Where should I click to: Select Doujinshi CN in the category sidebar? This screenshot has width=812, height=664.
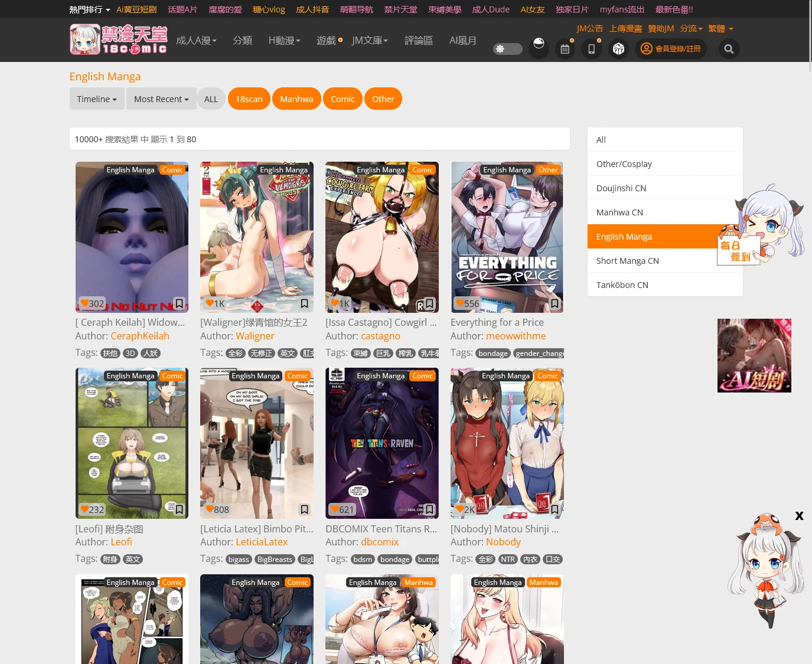pyautogui.click(x=665, y=188)
